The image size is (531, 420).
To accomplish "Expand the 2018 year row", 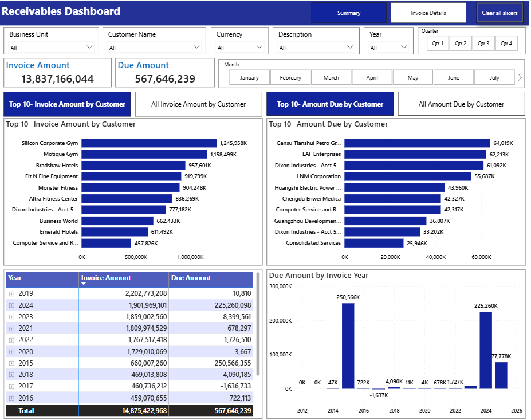I will 11,375.
